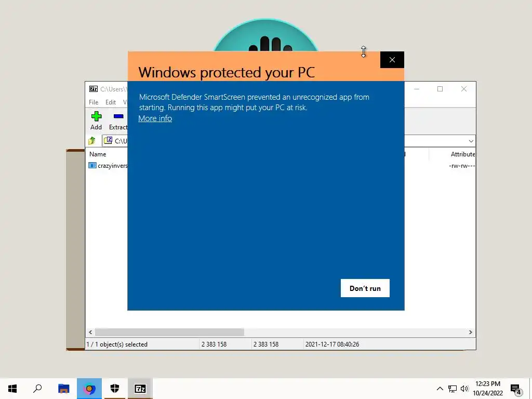Image resolution: width=532 pixels, height=399 pixels.
Task: Minimize the 7-Zip window
Action: click(417, 89)
